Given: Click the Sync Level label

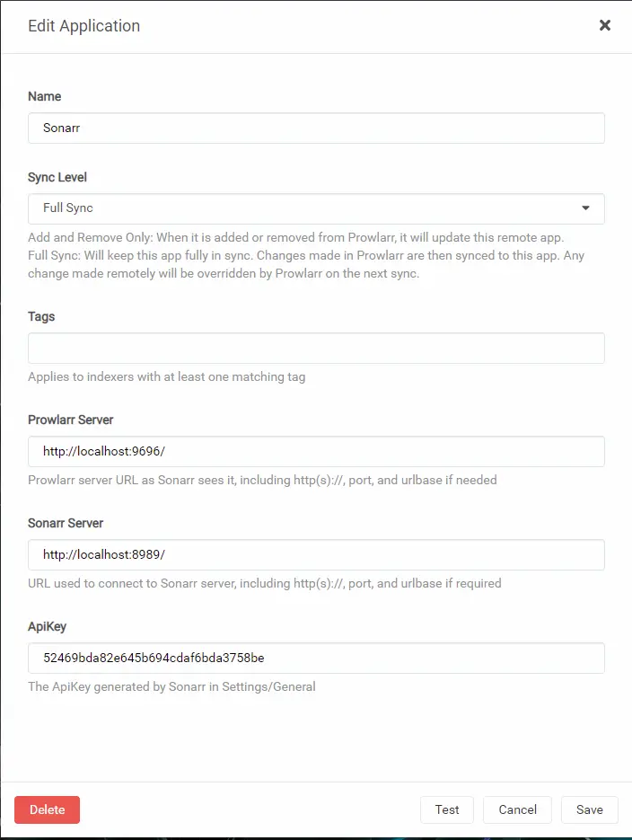Looking at the screenshot, I should coord(57,177).
